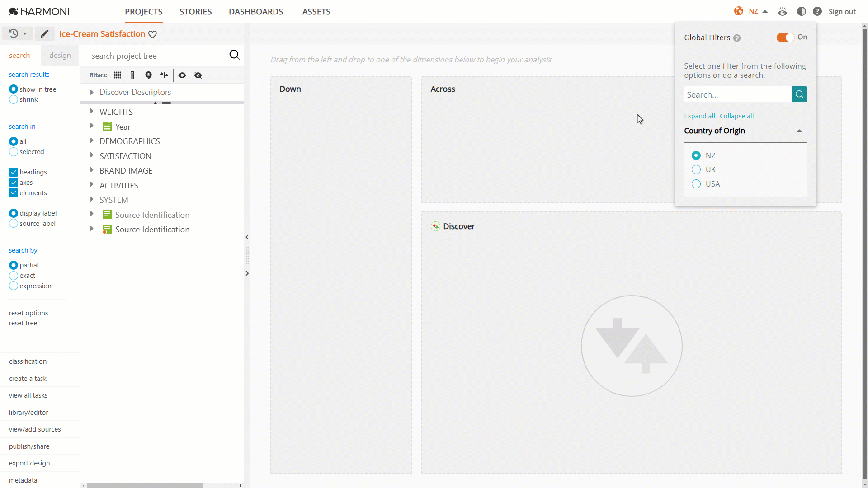Click Expand all link
The width and height of the screenshot is (868, 488).
pos(699,116)
